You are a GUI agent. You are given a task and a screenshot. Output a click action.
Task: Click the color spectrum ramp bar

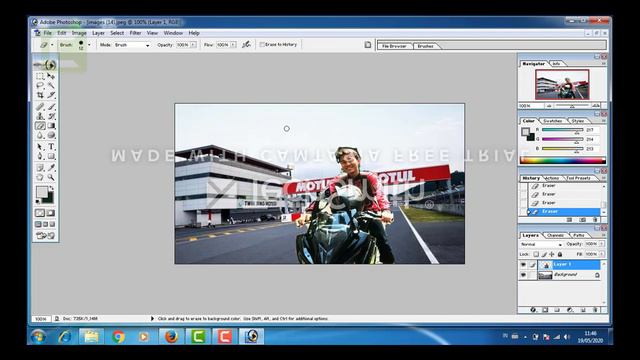[x=562, y=160]
